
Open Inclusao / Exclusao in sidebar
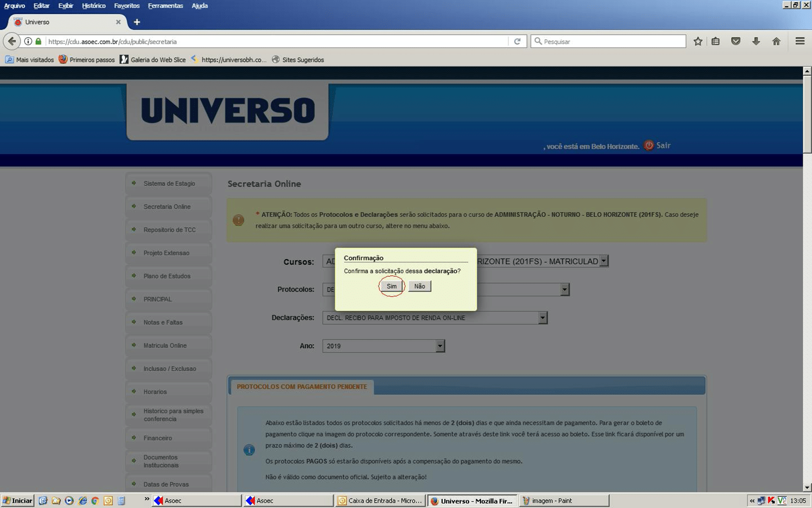pyautogui.click(x=169, y=369)
